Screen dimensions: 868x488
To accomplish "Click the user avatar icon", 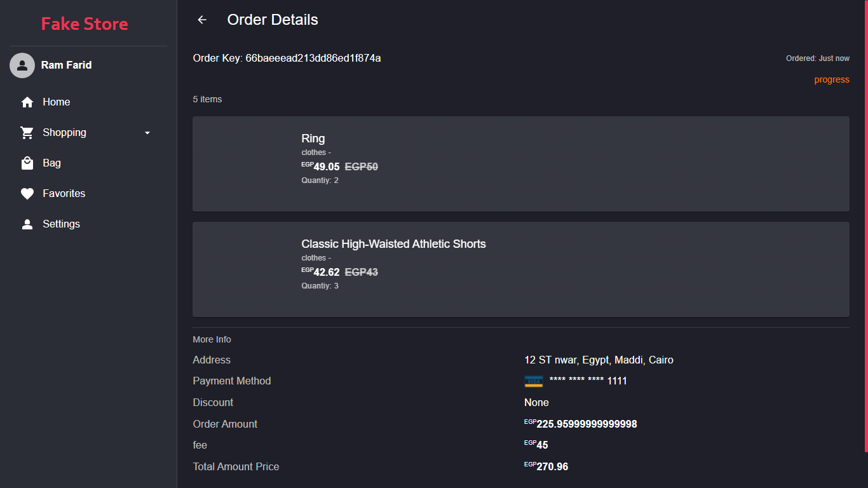I will pyautogui.click(x=22, y=65).
